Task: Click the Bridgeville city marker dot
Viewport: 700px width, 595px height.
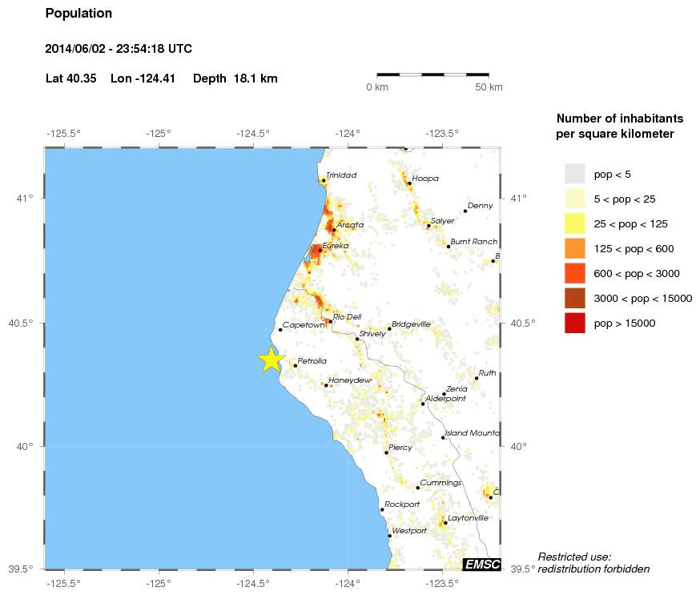Action: (390, 328)
